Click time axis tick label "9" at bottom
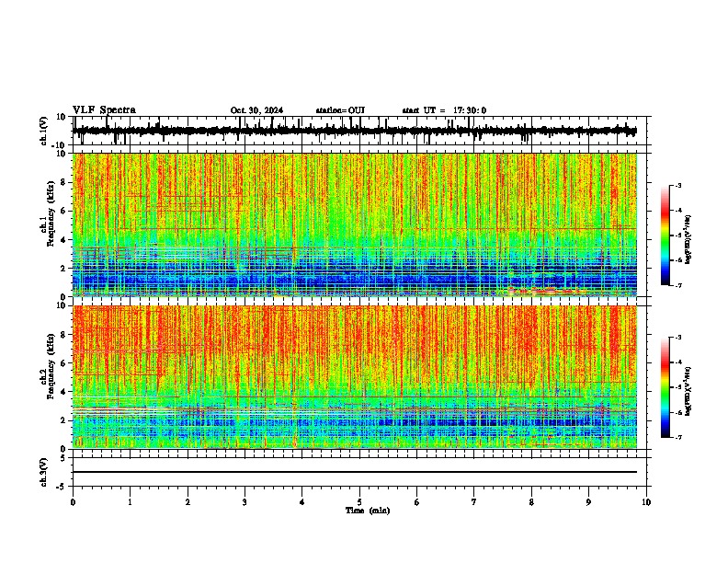728x563 pixels. click(x=588, y=502)
